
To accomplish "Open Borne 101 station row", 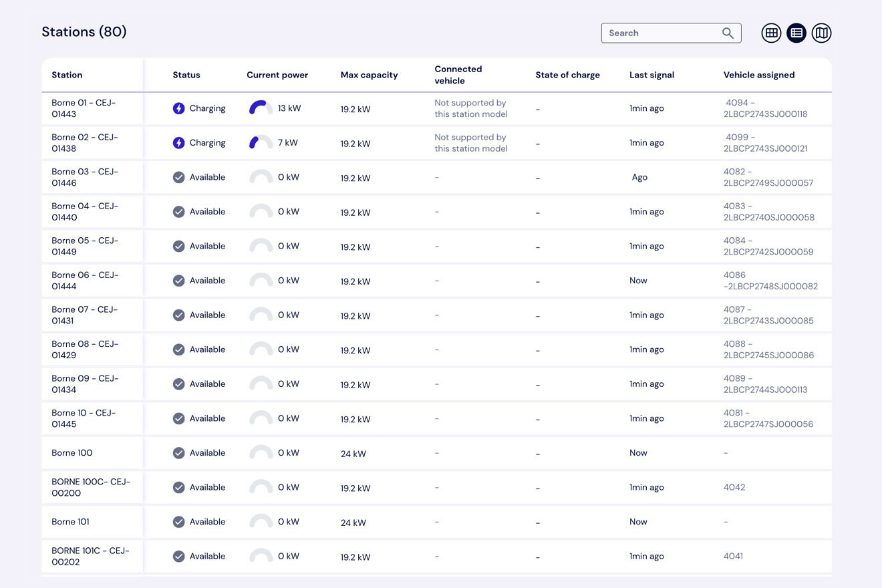I will (x=70, y=522).
